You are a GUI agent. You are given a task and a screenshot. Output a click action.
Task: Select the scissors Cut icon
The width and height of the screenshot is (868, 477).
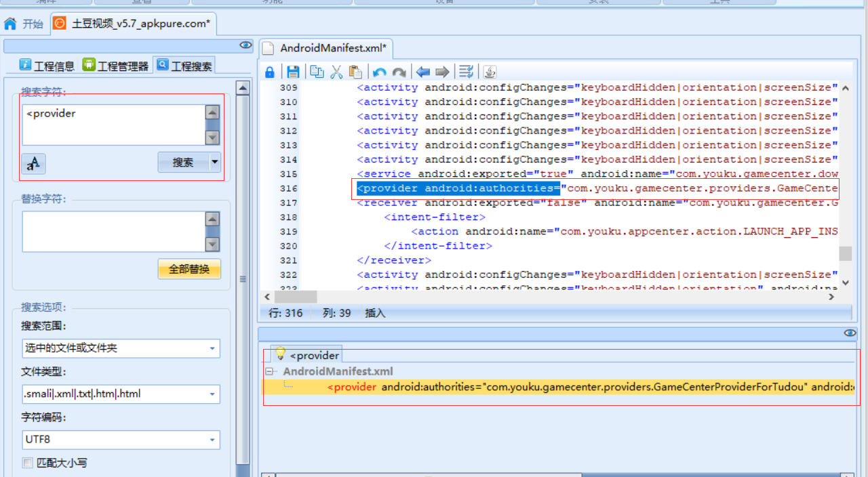point(336,71)
